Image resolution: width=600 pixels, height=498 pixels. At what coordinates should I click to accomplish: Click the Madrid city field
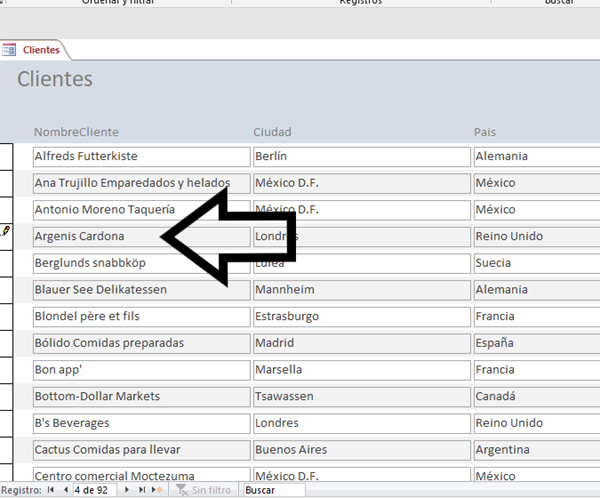coord(362,343)
